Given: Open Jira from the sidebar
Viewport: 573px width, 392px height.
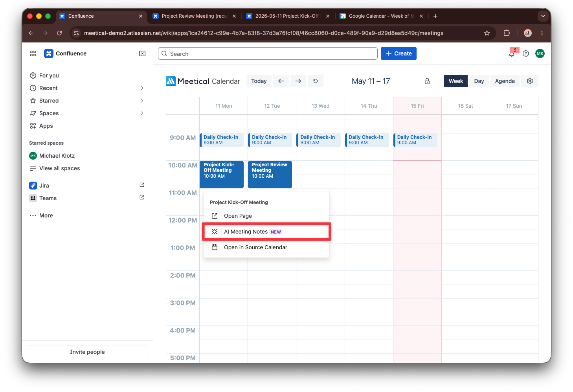Looking at the screenshot, I should coord(44,186).
